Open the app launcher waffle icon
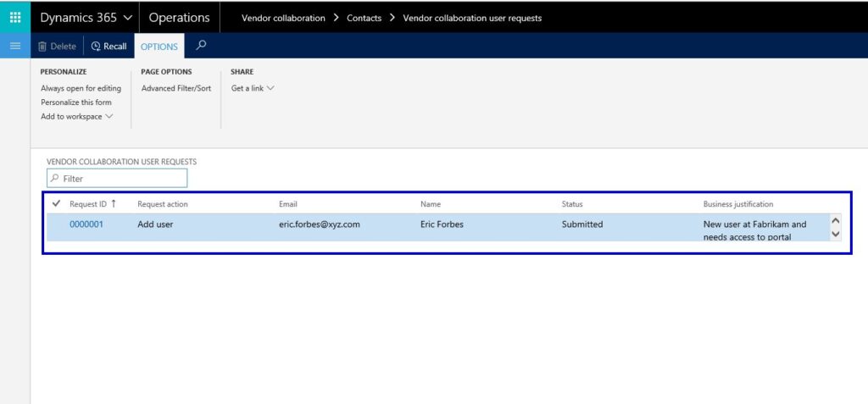This screenshot has height=404, width=868. pyautogui.click(x=15, y=17)
